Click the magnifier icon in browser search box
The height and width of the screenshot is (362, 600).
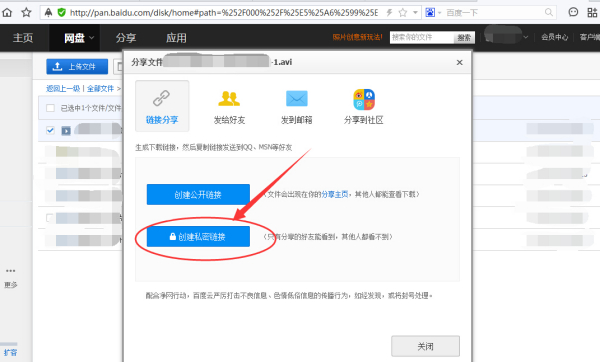click(549, 13)
